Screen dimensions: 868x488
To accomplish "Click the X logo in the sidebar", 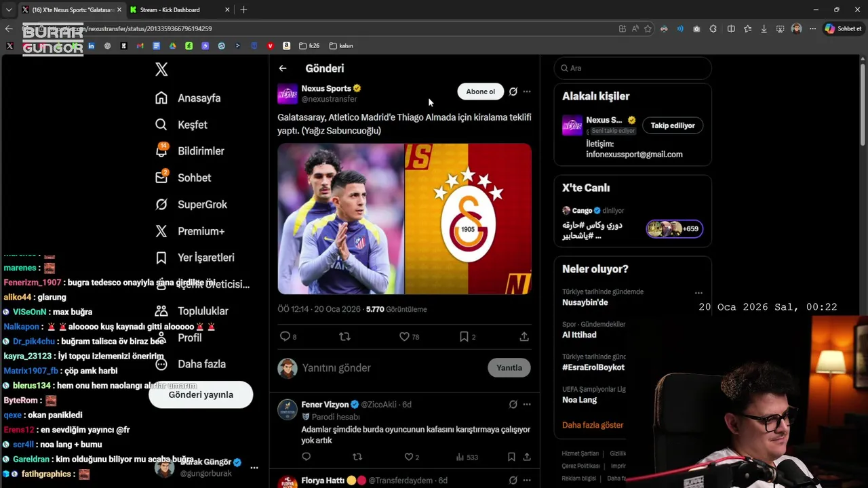I will 161,69.
